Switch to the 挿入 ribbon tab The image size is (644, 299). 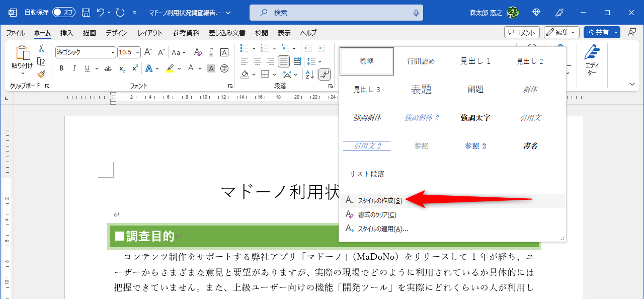click(66, 33)
